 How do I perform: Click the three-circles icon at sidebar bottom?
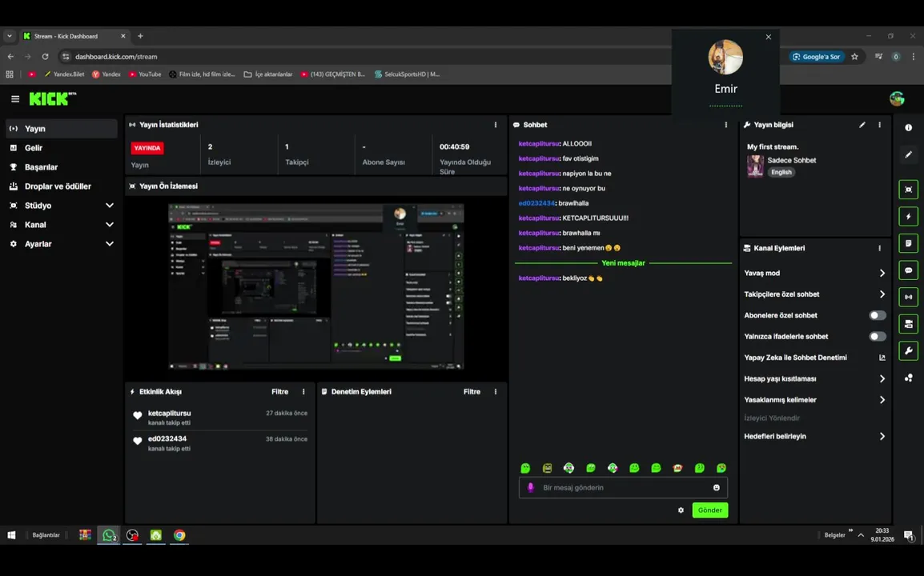pyautogui.click(x=909, y=378)
